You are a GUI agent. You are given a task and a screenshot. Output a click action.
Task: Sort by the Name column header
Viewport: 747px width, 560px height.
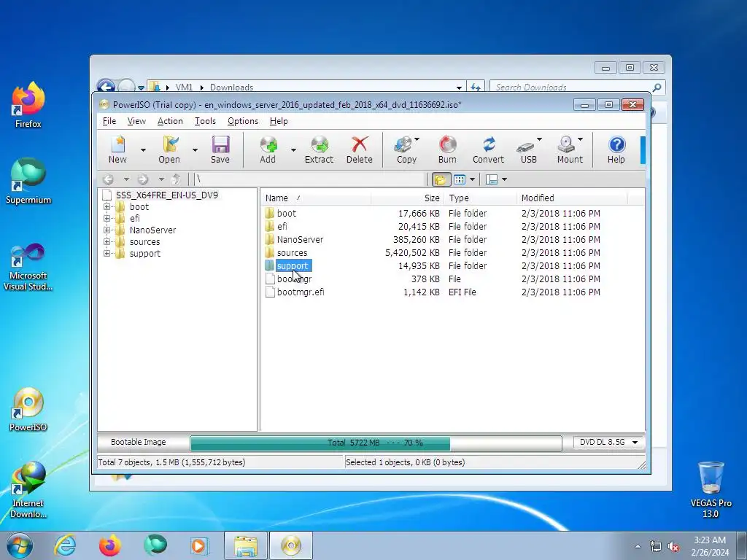[x=317, y=198]
